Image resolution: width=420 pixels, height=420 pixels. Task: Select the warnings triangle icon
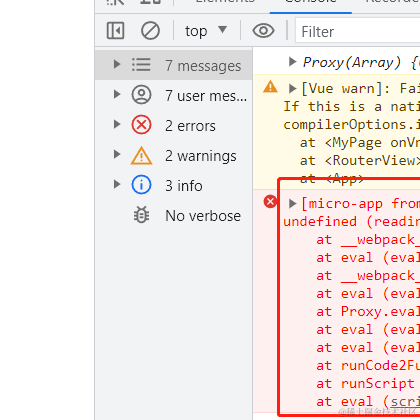141,155
